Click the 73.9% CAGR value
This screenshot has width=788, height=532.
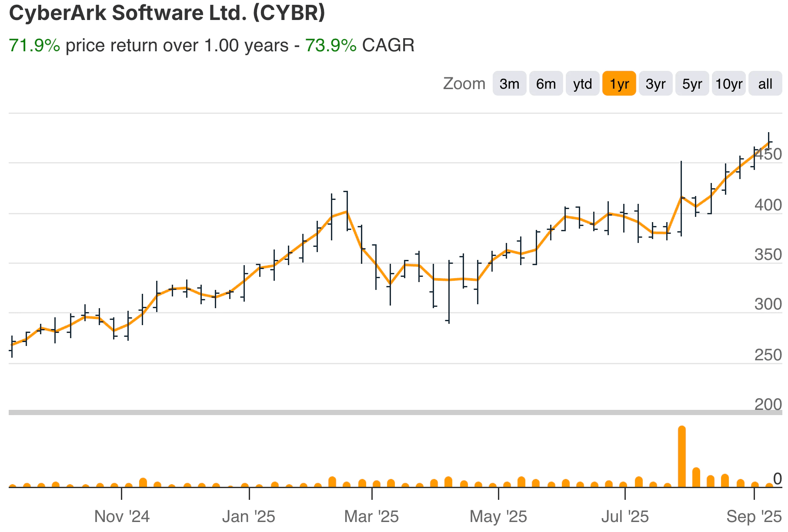tap(331, 45)
